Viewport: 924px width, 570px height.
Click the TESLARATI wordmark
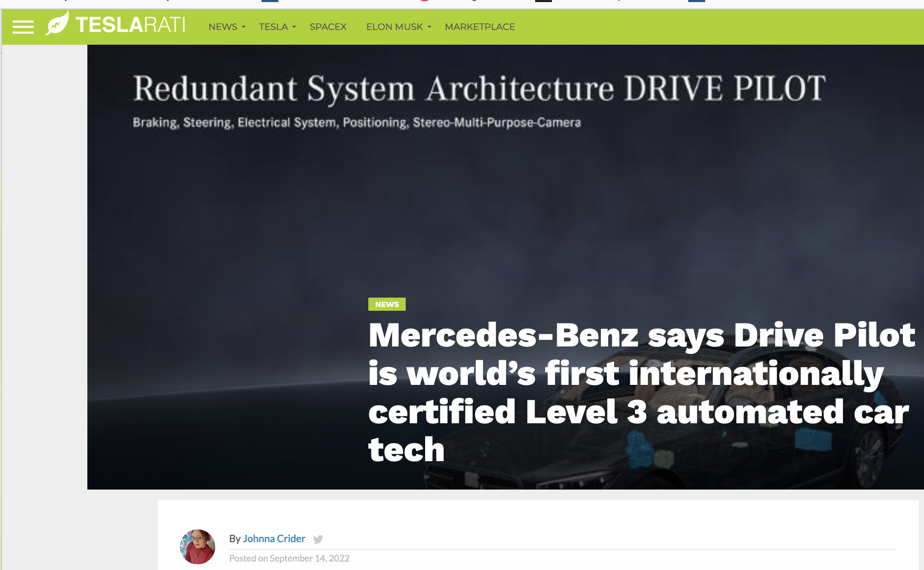tap(130, 25)
